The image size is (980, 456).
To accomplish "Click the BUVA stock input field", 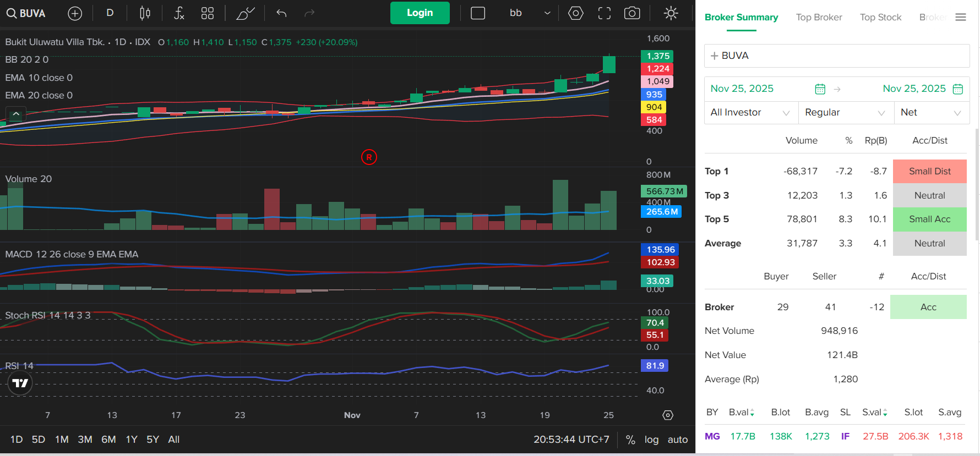I will coord(837,56).
